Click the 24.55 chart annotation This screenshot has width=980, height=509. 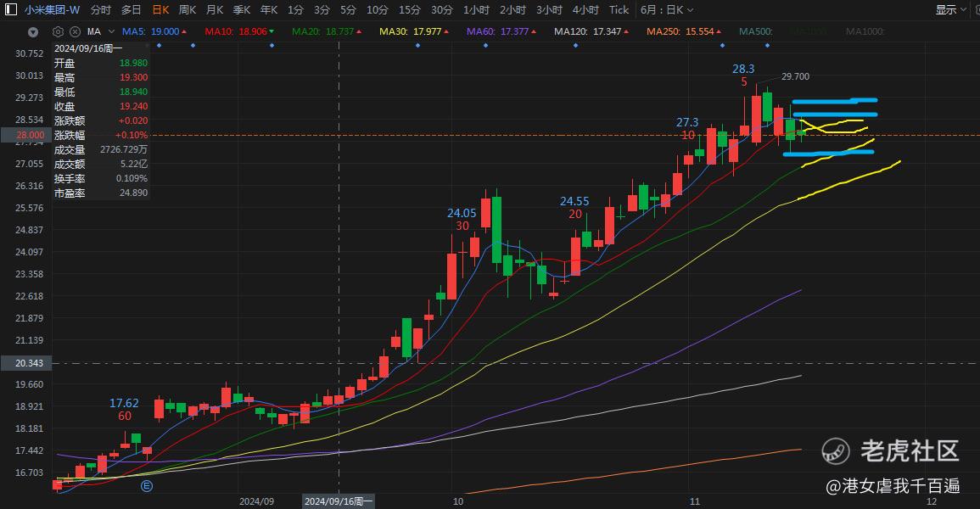click(574, 201)
